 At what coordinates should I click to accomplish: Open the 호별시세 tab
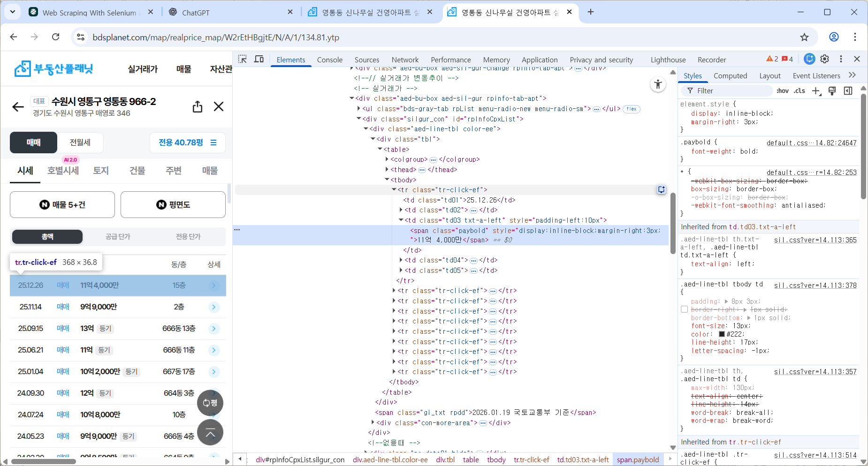[x=63, y=171]
